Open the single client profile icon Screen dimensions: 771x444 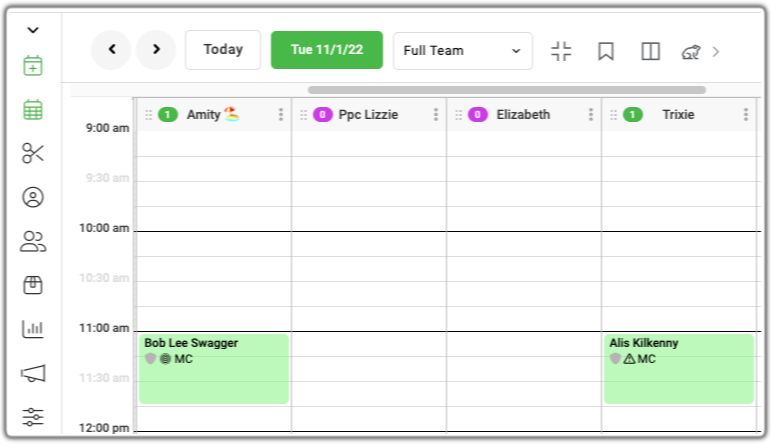(x=33, y=197)
